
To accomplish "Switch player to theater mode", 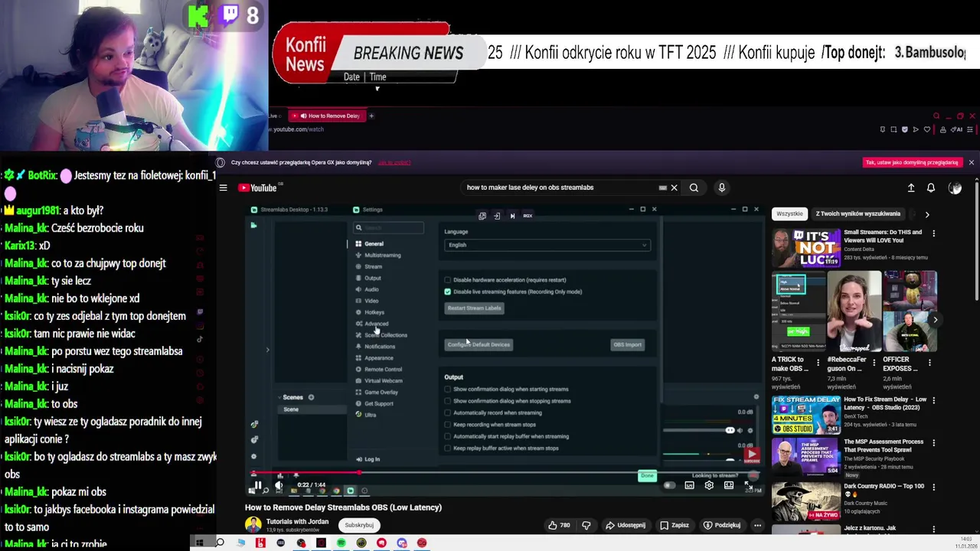I will click(x=729, y=485).
